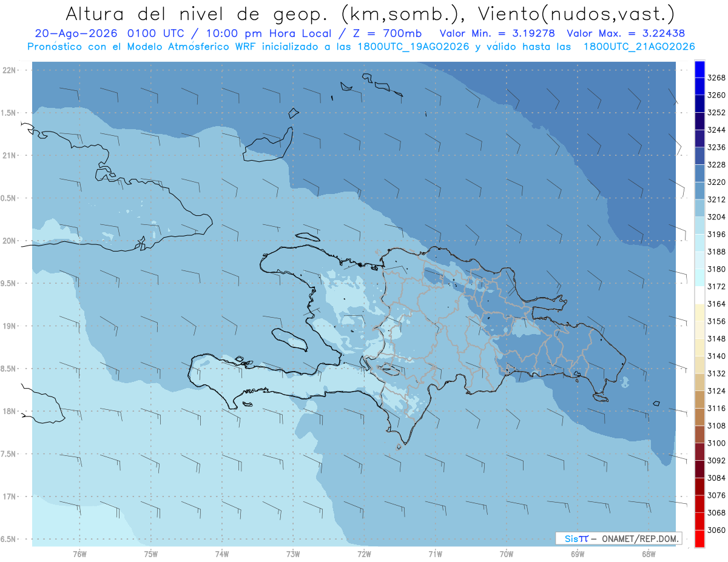The width and height of the screenshot is (728, 562).
Task: Click legend swatch between 3220 and 3212
Action: (x=699, y=190)
